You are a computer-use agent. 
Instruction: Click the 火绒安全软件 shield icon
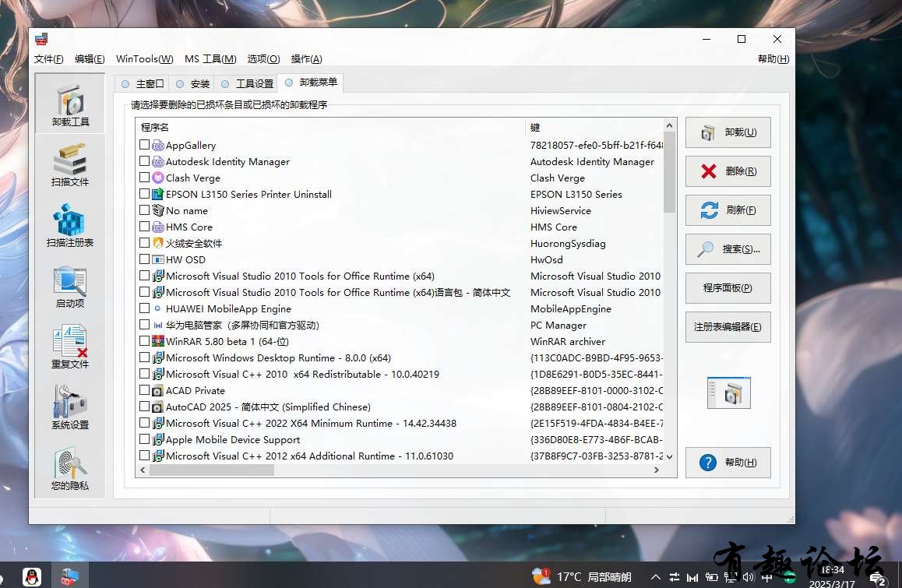coord(157,243)
